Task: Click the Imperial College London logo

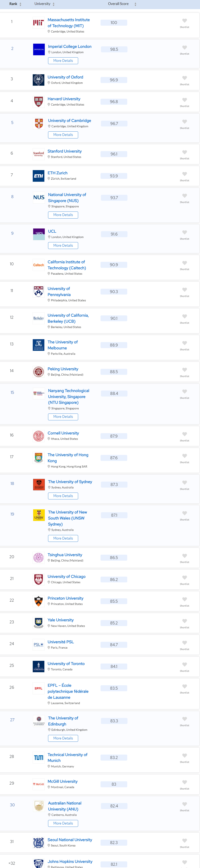Action: [x=39, y=49]
